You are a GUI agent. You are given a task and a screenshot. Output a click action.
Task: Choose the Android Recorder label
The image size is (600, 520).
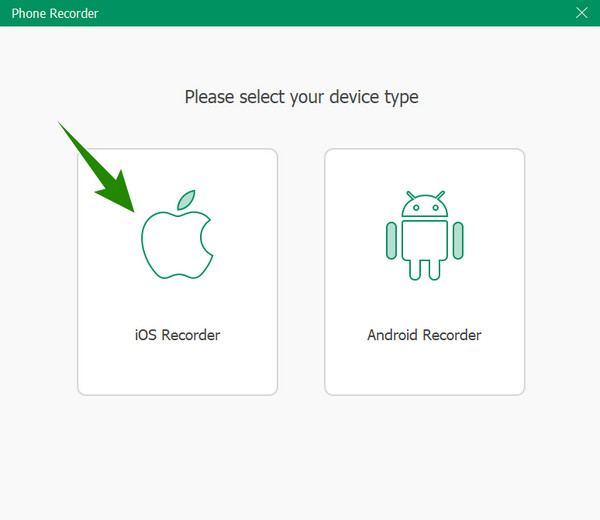424,335
